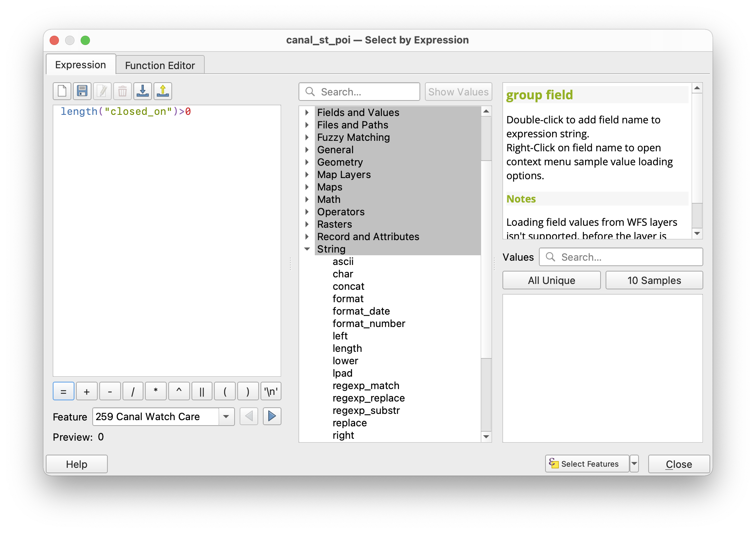
Task: Click the clear/new expression icon
Action: pos(62,92)
